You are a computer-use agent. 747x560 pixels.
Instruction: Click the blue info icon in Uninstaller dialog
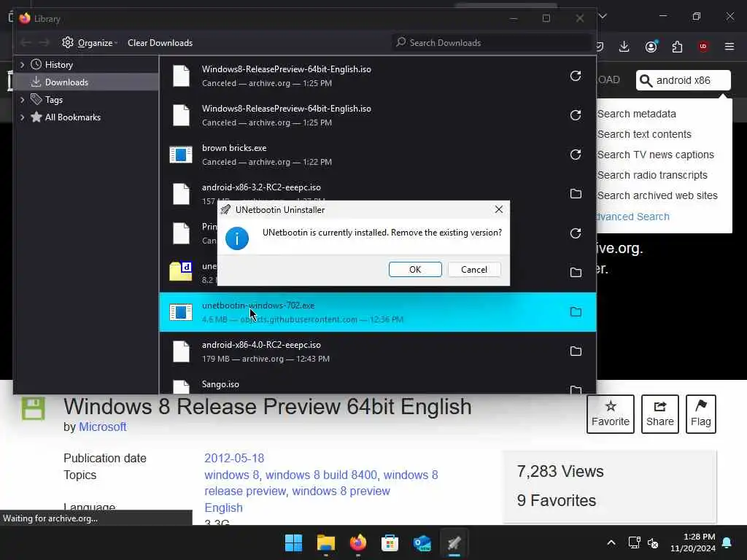click(x=237, y=238)
